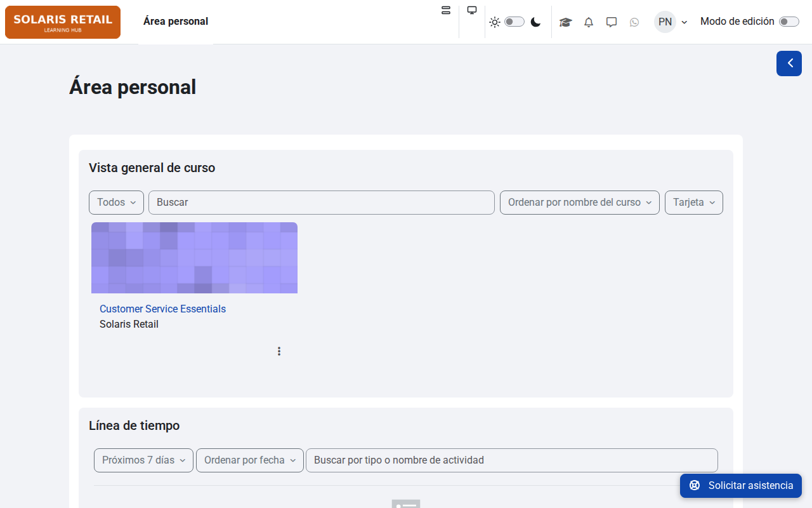Open the notifications bell
The width and height of the screenshot is (812, 508).
pyautogui.click(x=589, y=22)
